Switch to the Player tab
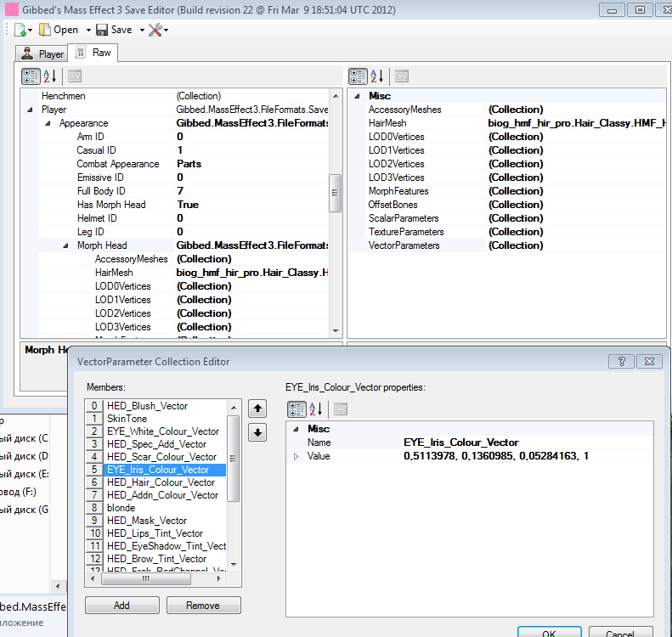Viewport: 672px width, 637px height. coord(42,54)
